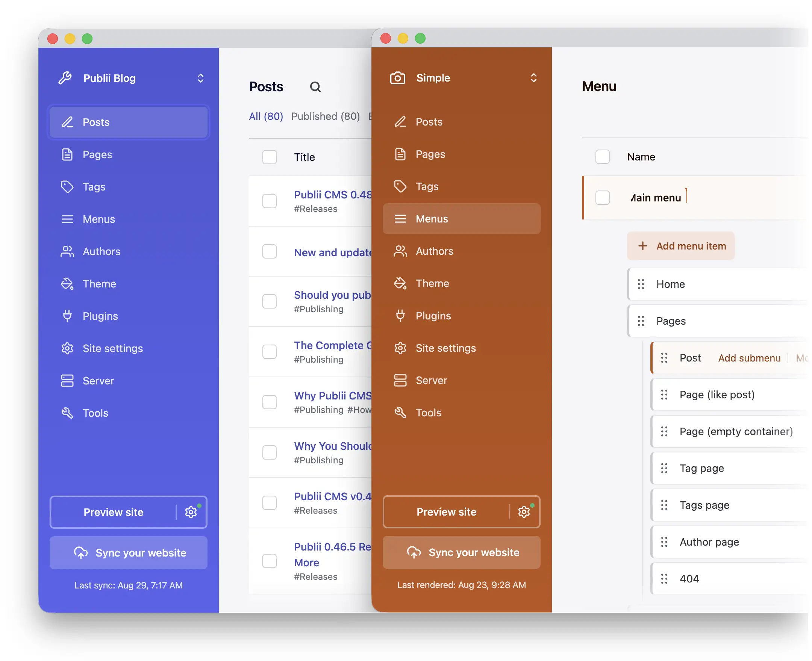Image resolution: width=812 pixels, height=661 pixels.
Task: Click the drag handle for Home menu item
Action: point(641,284)
